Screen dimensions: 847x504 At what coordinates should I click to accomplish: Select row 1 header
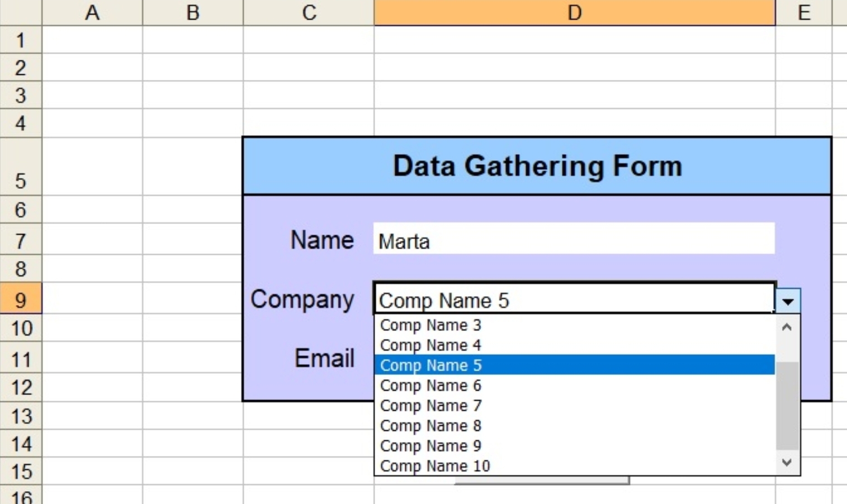click(x=21, y=40)
